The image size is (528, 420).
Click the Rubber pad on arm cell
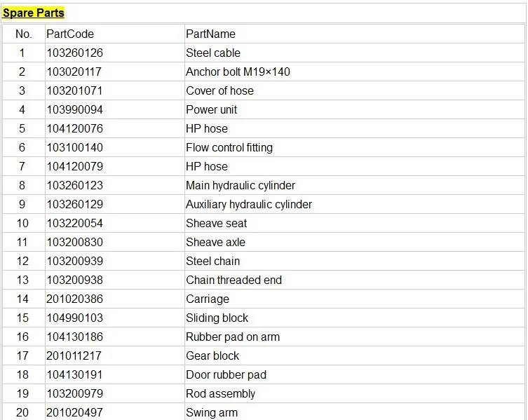click(x=233, y=337)
